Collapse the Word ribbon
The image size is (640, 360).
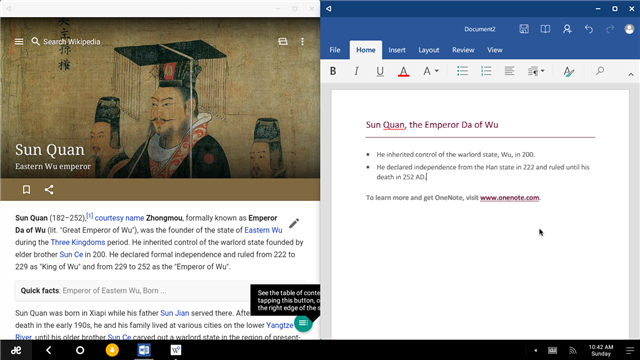point(631,74)
